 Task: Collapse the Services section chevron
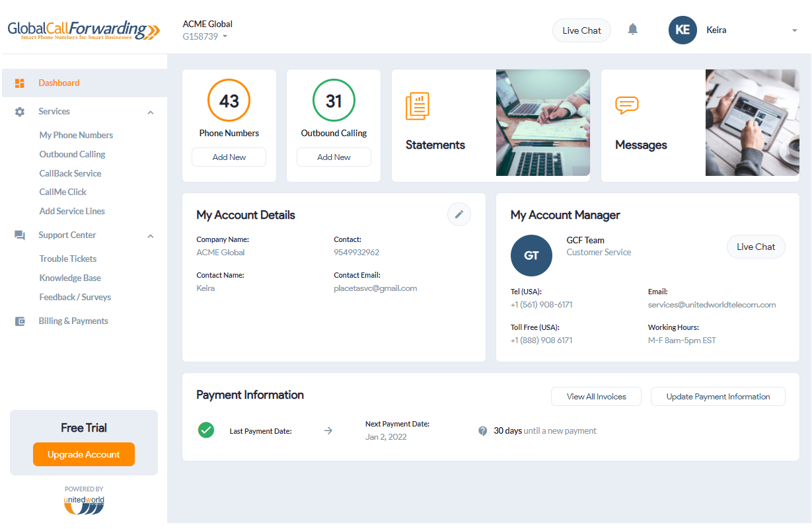coord(151,112)
